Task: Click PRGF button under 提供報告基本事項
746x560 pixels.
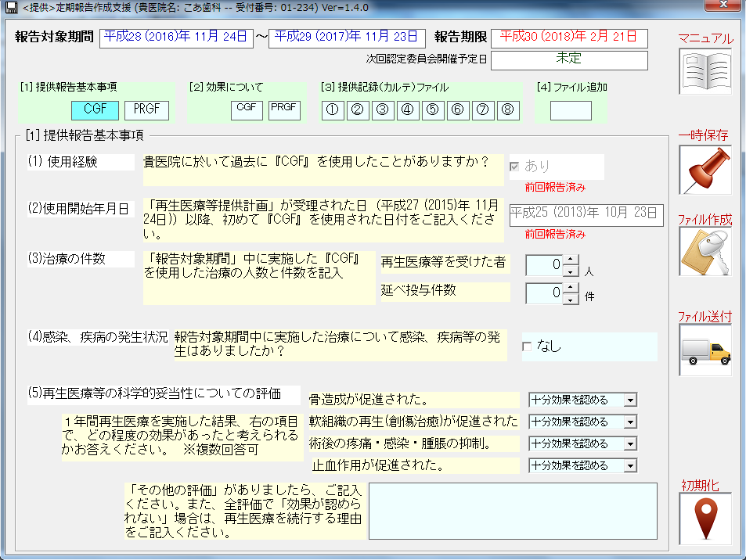Action: point(146,110)
